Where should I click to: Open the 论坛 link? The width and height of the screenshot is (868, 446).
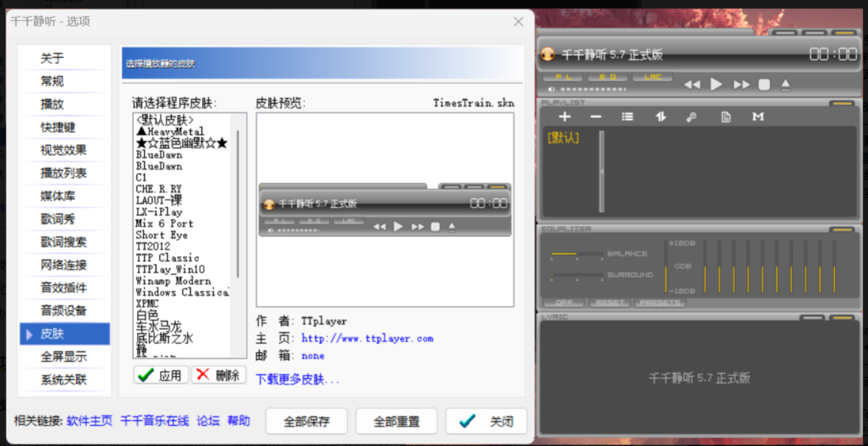(x=208, y=421)
